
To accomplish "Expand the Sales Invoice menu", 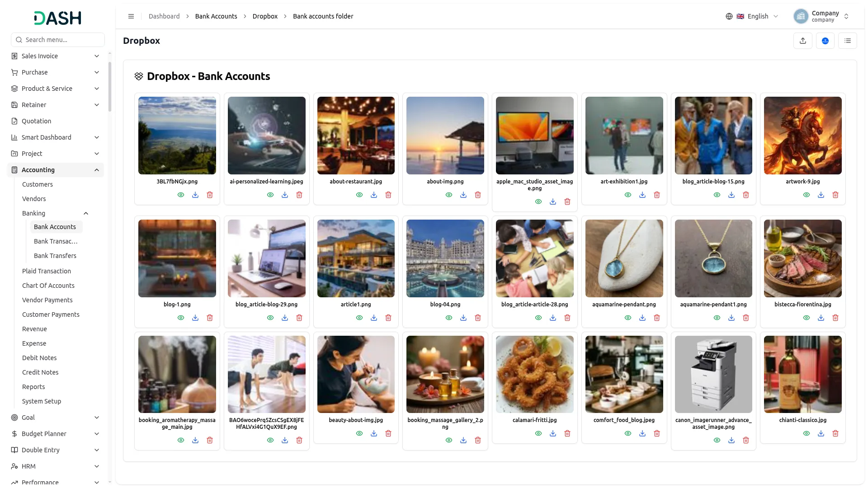I will coord(56,56).
